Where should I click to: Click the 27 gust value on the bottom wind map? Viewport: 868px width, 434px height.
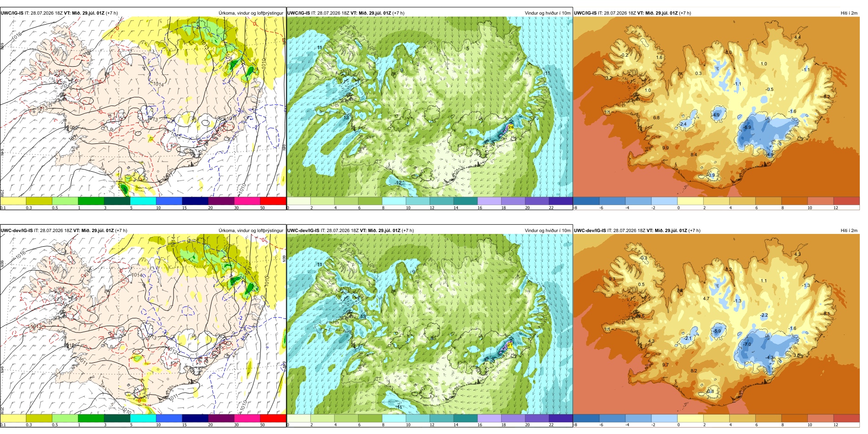510,345
